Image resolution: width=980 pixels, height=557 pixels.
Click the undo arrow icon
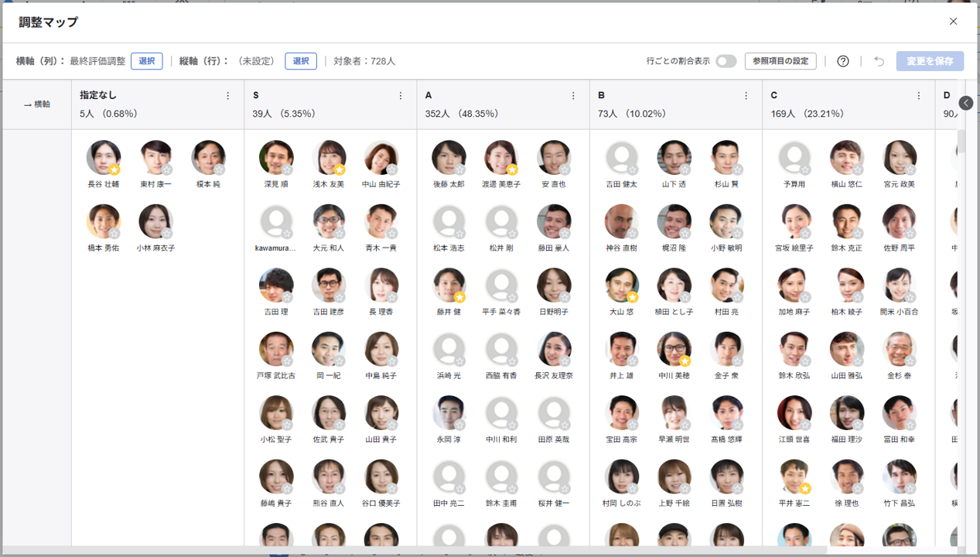[879, 61]
